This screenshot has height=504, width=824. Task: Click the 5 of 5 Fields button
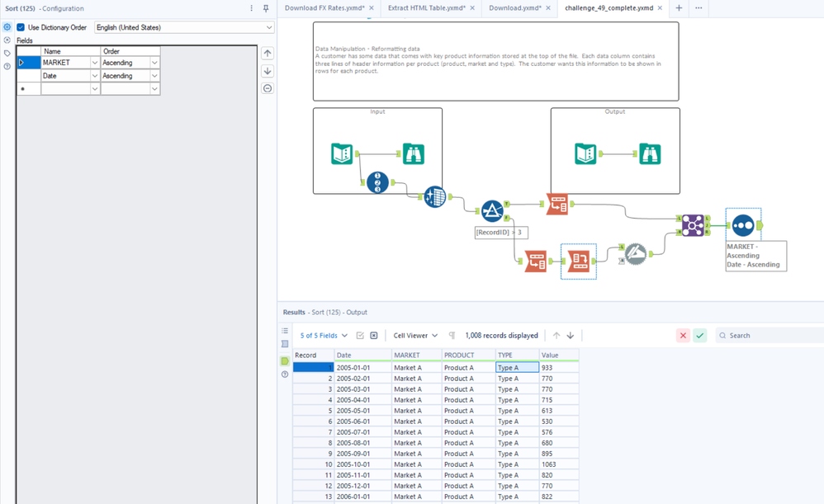(324, 336)
